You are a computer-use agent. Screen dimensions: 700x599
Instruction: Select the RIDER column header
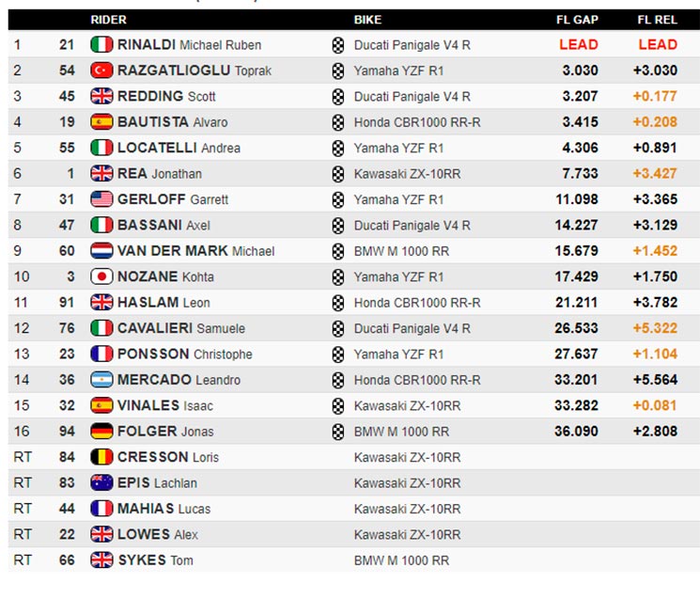coord(108,20)
